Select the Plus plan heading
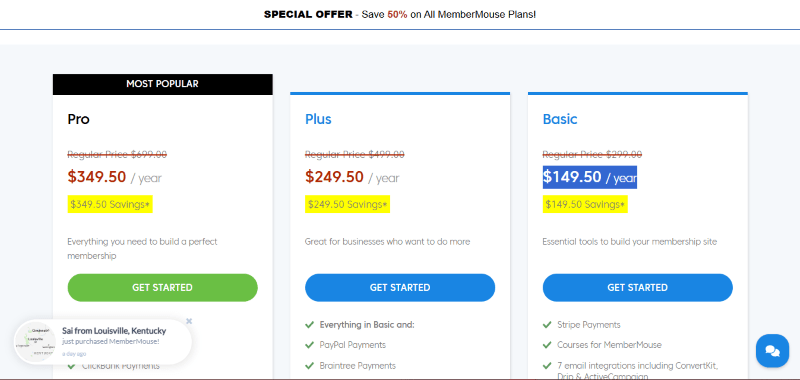 [x=318, y=119]
